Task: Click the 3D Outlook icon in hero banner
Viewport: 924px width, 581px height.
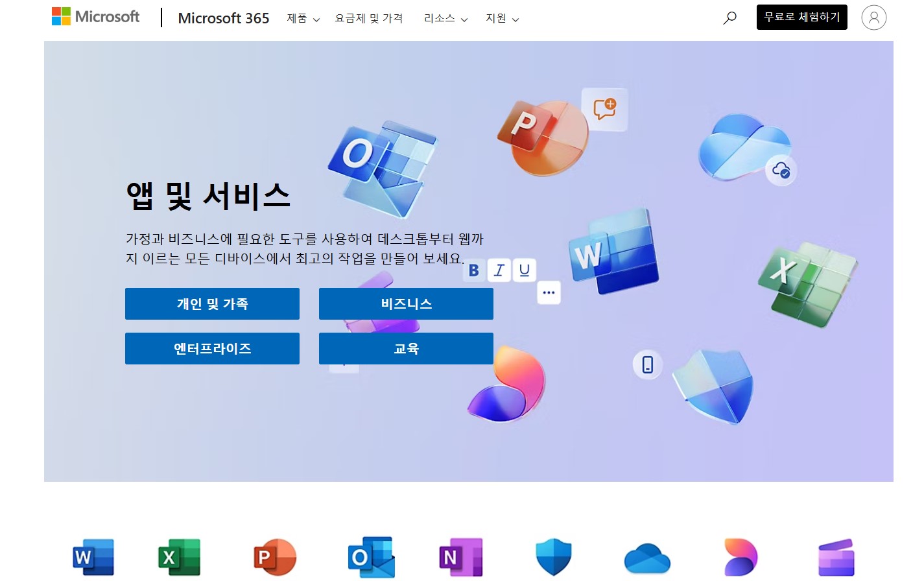Action: [x=383, y=169]
